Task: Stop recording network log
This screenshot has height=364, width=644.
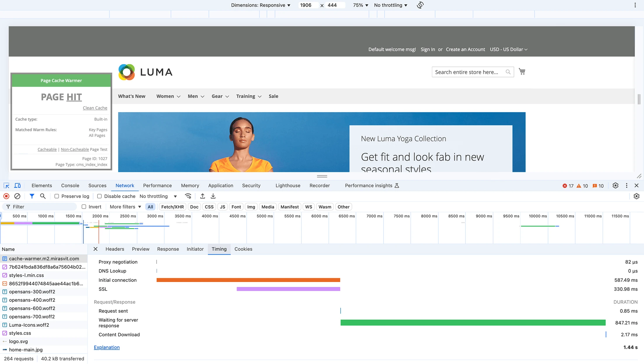Action: click(x=6, y=196)
